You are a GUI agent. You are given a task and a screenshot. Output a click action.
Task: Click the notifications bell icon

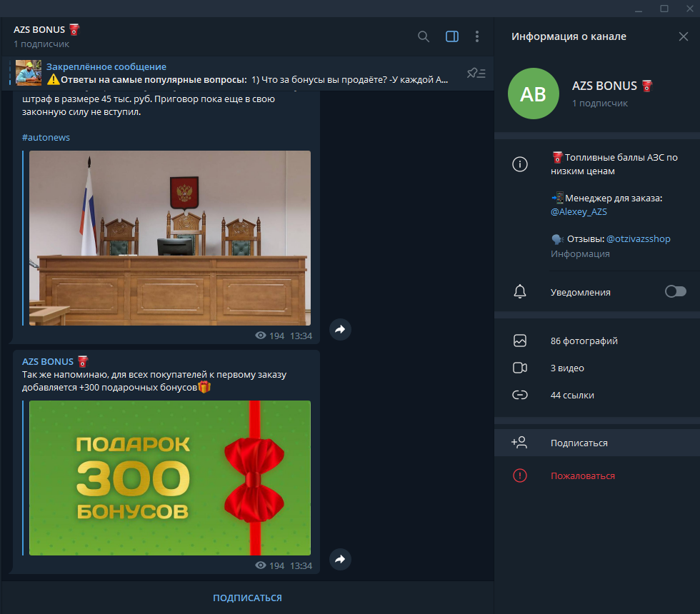pyautogui.click(x=520, y=292)
